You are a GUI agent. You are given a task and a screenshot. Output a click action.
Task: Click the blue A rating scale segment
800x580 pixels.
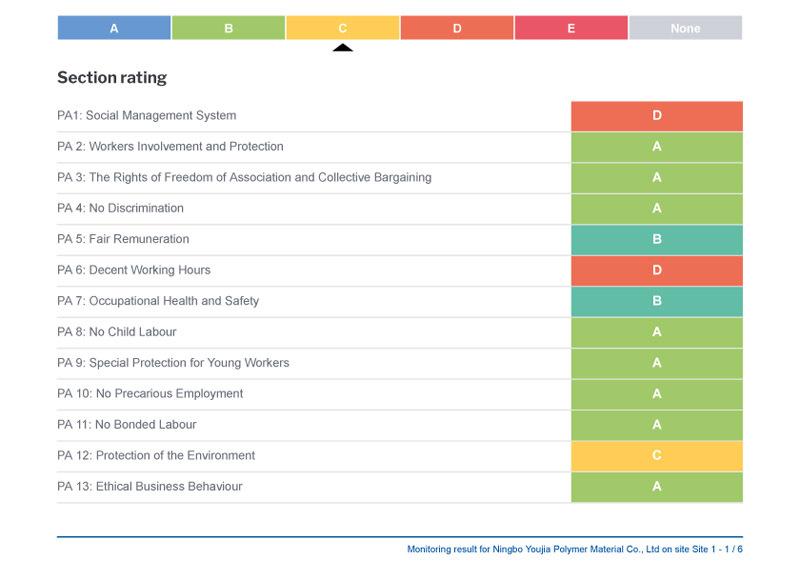pyautogui.click(x=114, y=28)
